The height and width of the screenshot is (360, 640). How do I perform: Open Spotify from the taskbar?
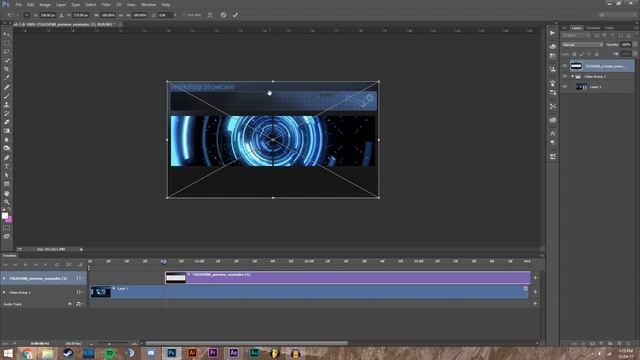click(x=109, y=353)
